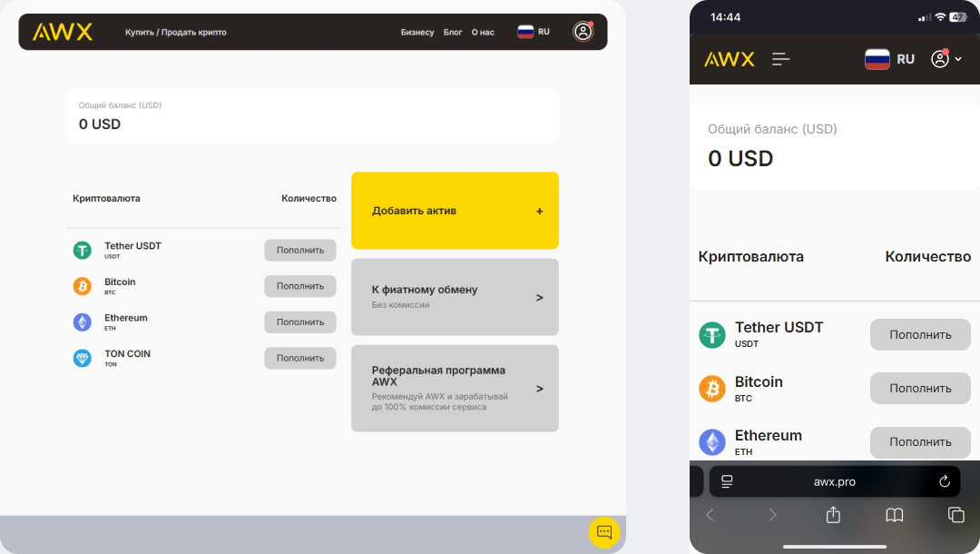980x554 pixels.
Task: Click the TON COIN diamond icon
Action: click(x=83, y=358)
